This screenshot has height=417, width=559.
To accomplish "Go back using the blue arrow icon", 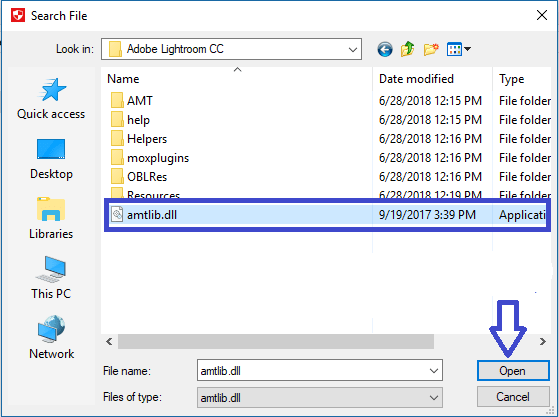I will point(385,49).
